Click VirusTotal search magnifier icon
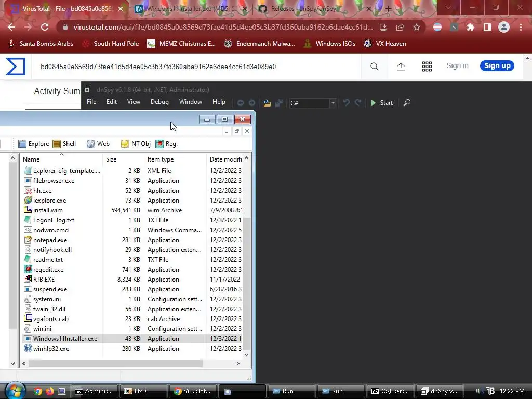 pyautogui.click(x=374, y=66)
